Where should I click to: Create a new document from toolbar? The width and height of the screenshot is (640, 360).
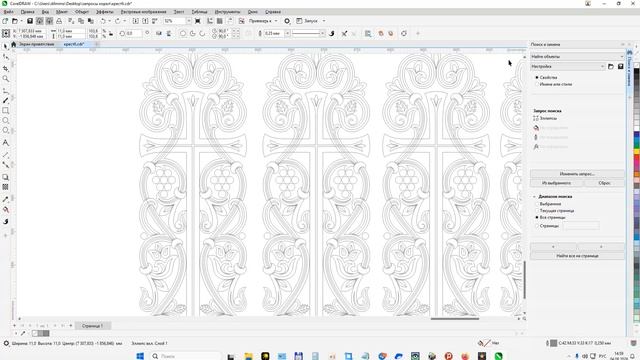5,21
